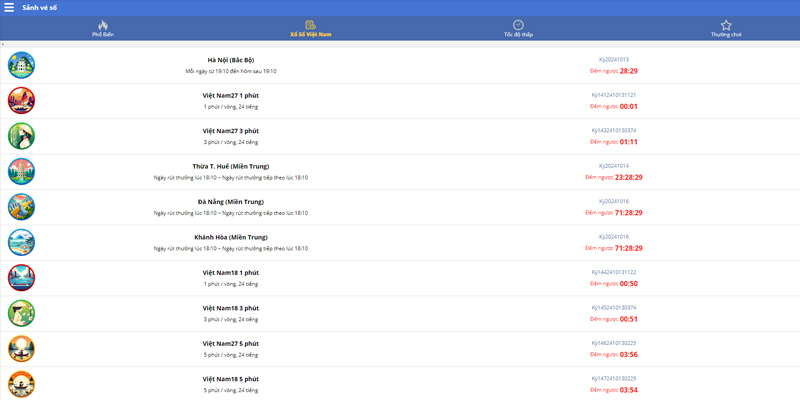The image size is (800, 400).
Task: Click the Việt Nam18 1 phút round icon
Action: pyautogui.click(x=21, y=278)
